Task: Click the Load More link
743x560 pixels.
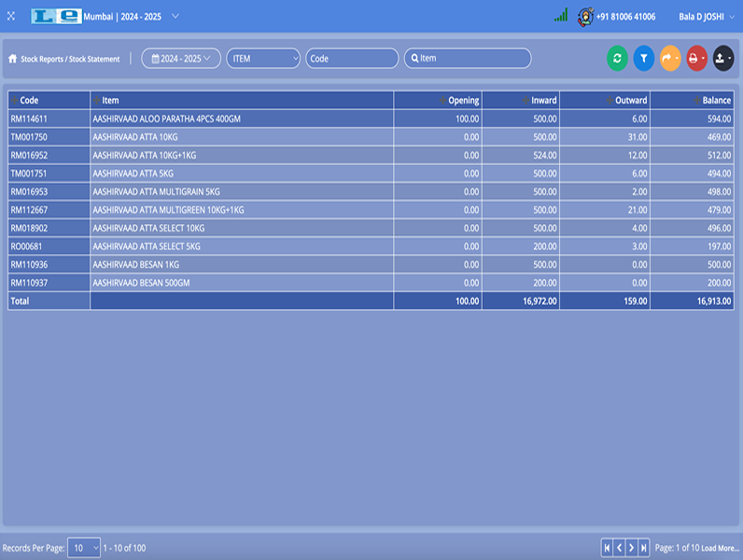Action: tap(721, 548)
